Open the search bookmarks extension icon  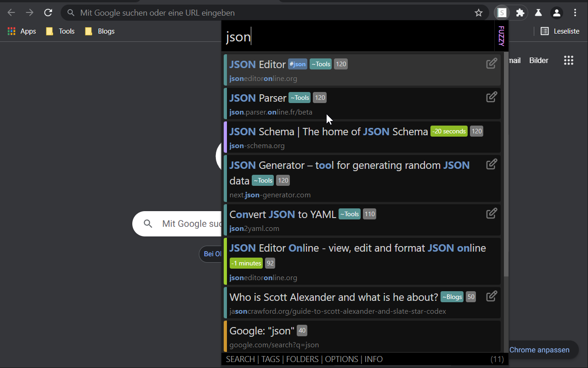click(x=502, y=13)
